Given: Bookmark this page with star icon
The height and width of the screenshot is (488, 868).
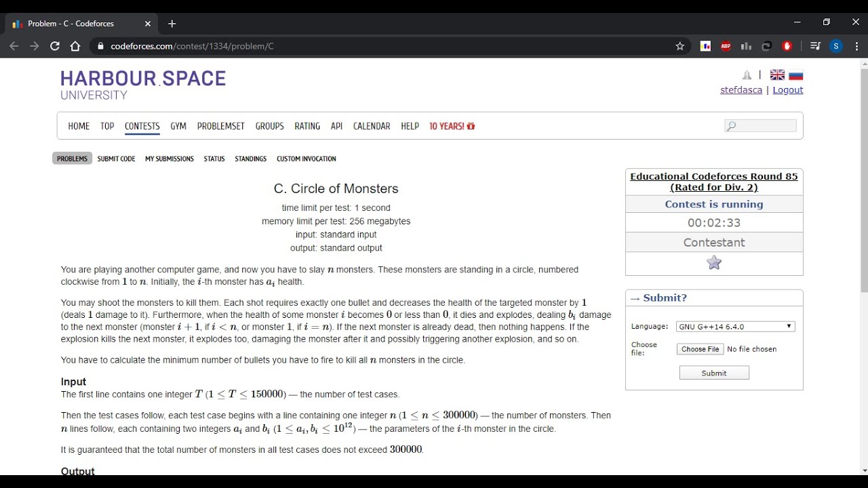Looking at the screenshot, I should (680, 46).
